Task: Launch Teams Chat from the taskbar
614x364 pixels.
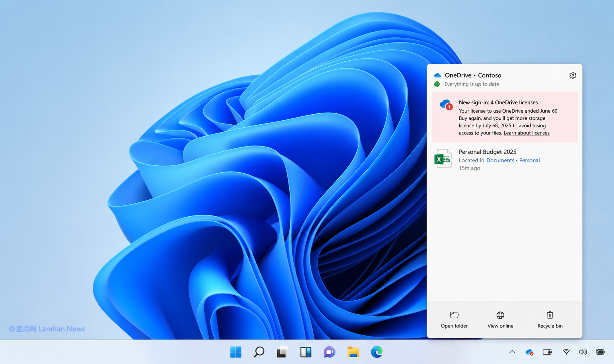Action: tap(329, 352)
